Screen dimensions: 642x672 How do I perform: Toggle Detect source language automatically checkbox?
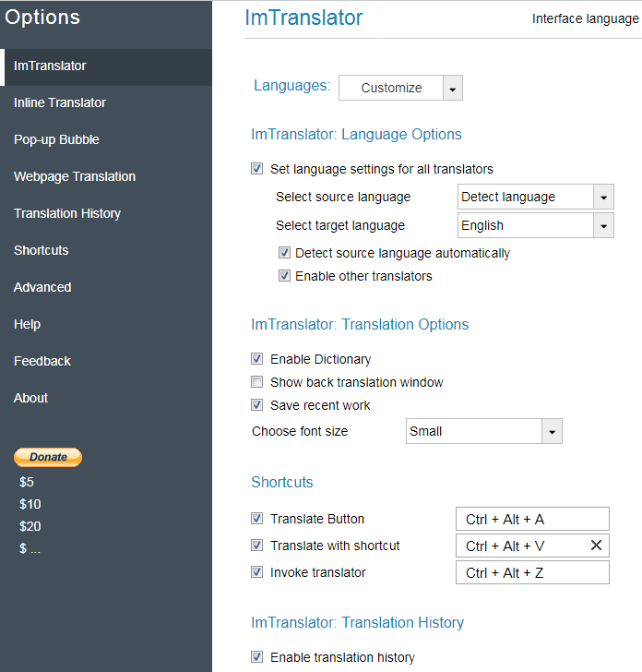pyautogui.click(x=284, y=253)
